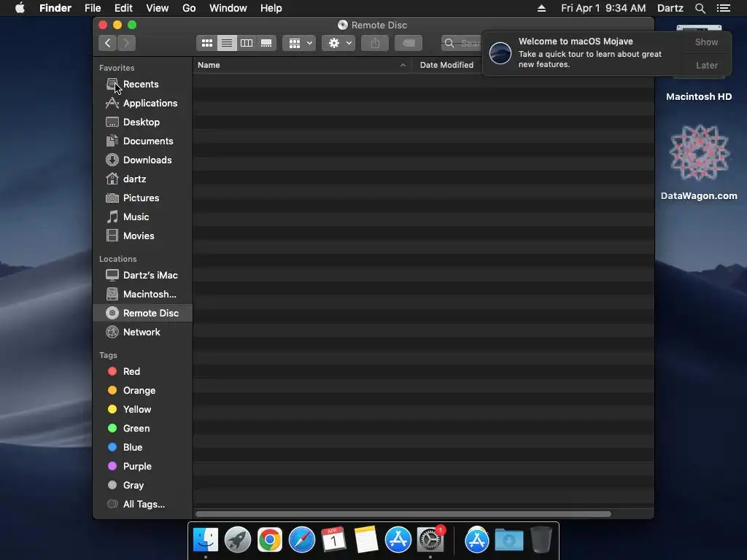Toggle the Name column sort arrow
Image resolution: width=747 pixels, height=560 pixels.
[x=403, y=65]
